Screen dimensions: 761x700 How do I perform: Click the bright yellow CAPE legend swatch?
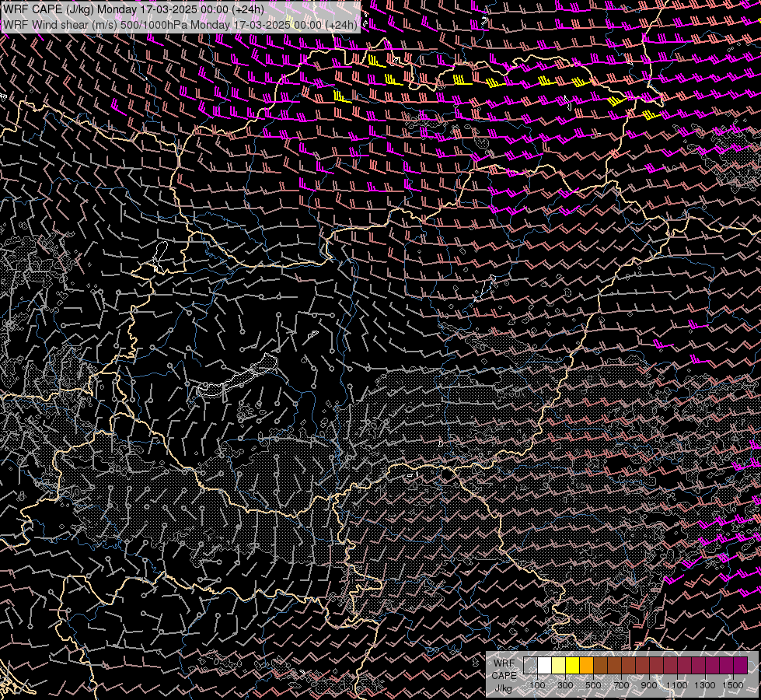(x=573, y=665)
